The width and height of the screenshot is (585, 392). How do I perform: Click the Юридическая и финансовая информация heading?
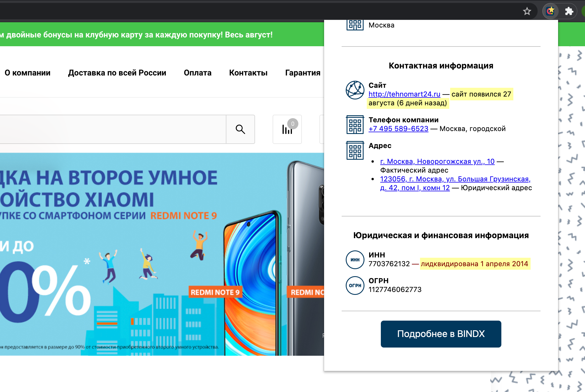(x=441, y=235)
